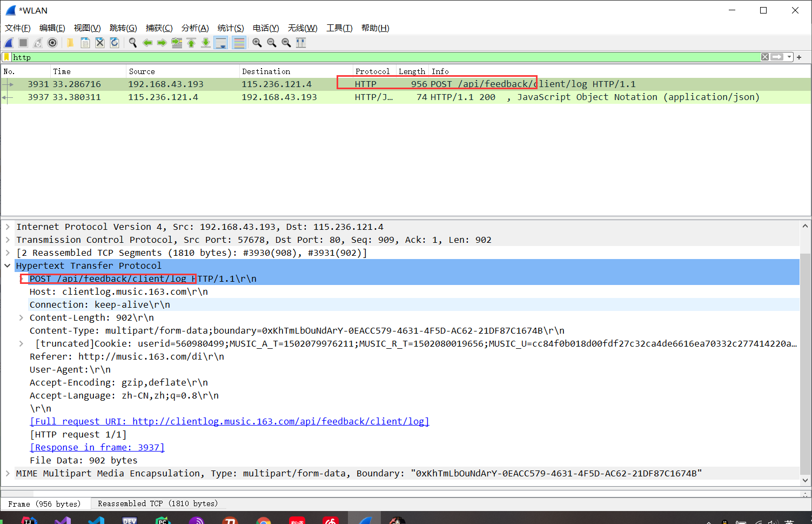The image size is (812, 524).
Task: Open recent display filters dropdown
Action: pyautogui.click(x=789, y=57)
